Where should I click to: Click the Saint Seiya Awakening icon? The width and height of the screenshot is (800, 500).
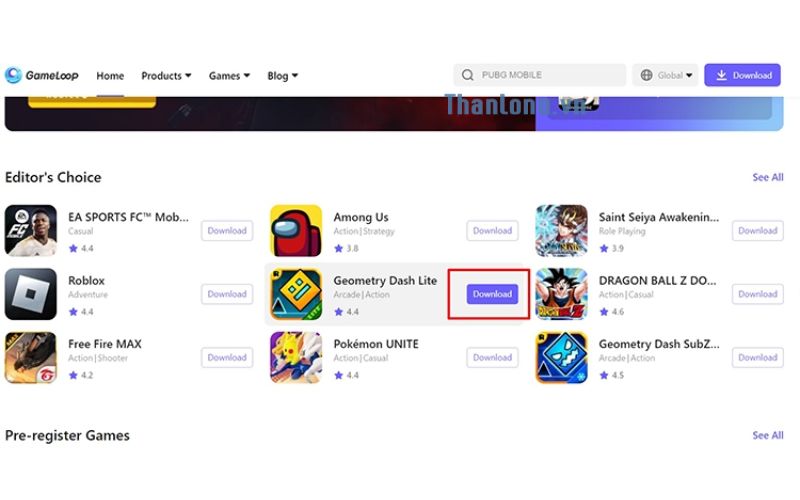[x=561, y=231]
